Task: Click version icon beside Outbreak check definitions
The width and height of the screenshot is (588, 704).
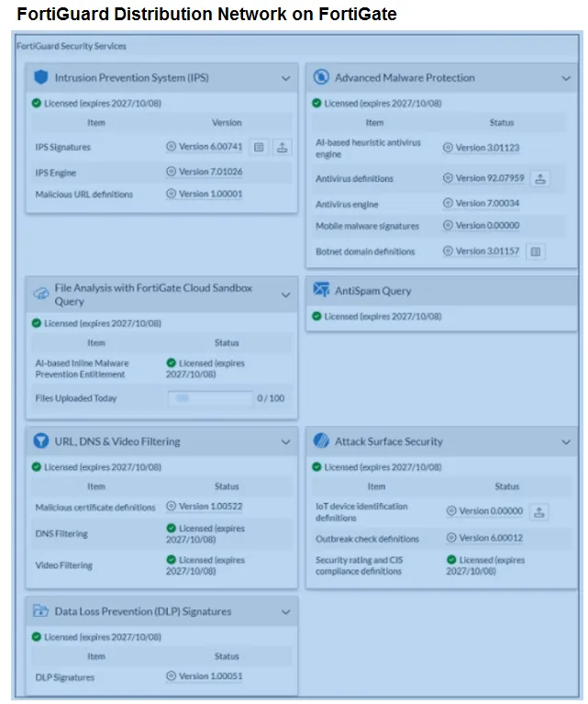Action: [x=451, y=538]
